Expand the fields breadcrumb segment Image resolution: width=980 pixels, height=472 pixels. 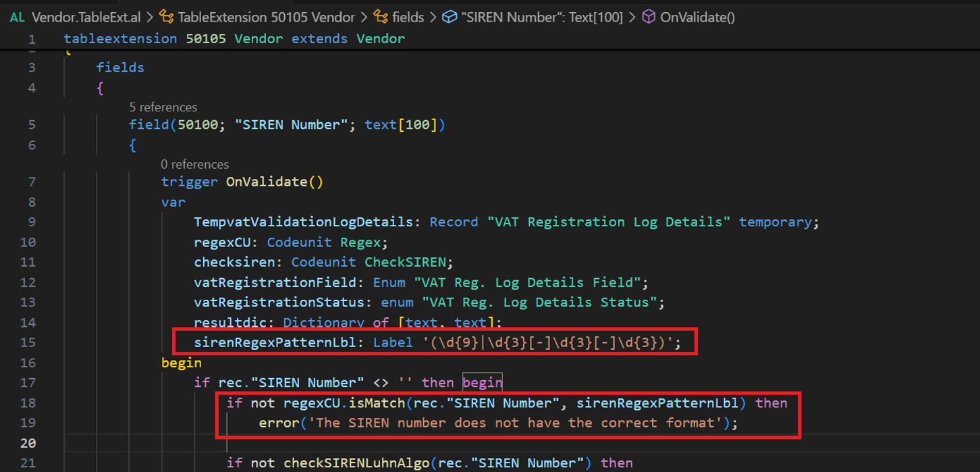(408, 18)
